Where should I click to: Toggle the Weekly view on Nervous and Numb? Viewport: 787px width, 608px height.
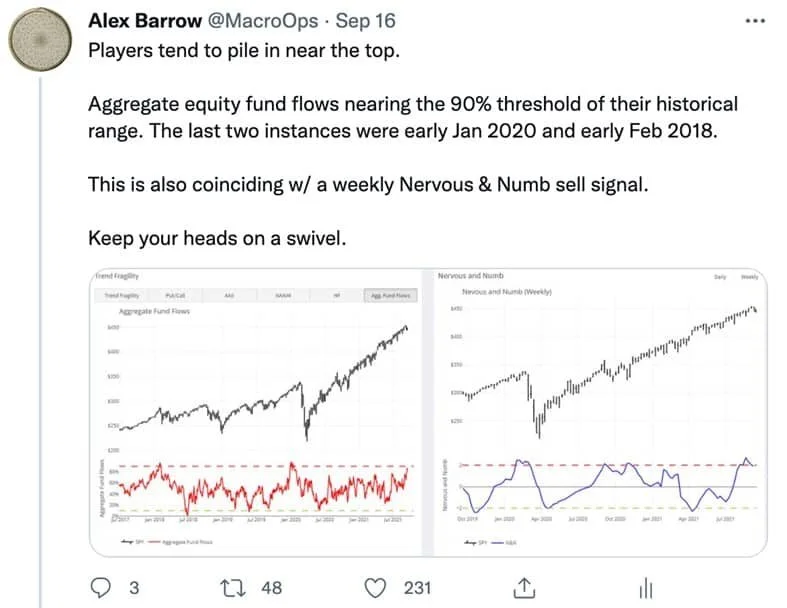[x=749, y=277]
